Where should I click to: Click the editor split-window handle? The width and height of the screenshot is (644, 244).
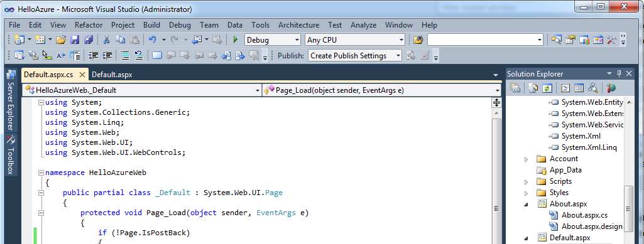click(496, 102)
